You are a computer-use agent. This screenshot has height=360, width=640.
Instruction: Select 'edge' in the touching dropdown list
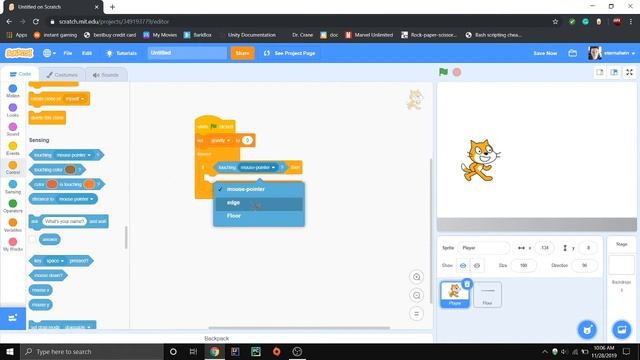coord(259,203)
